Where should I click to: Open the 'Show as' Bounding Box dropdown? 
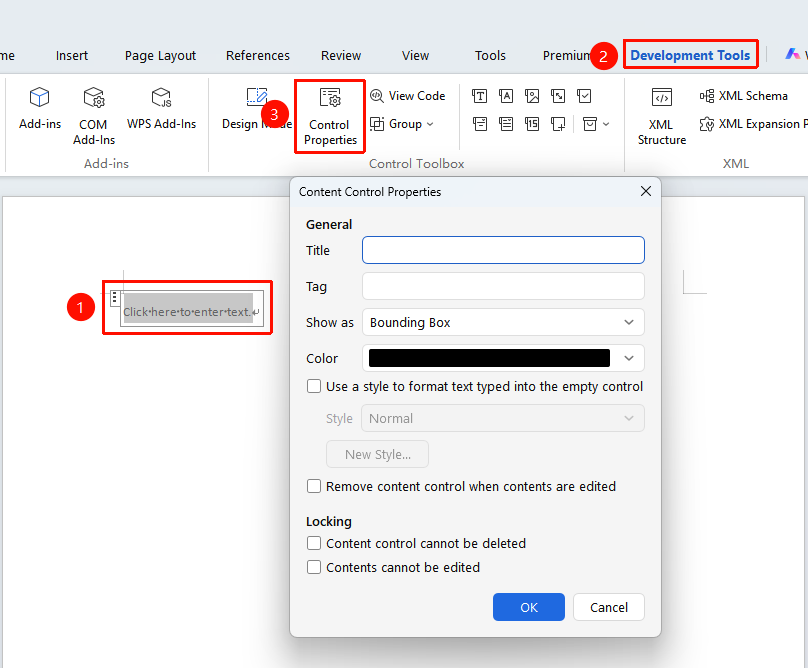[x=503, y=323]
